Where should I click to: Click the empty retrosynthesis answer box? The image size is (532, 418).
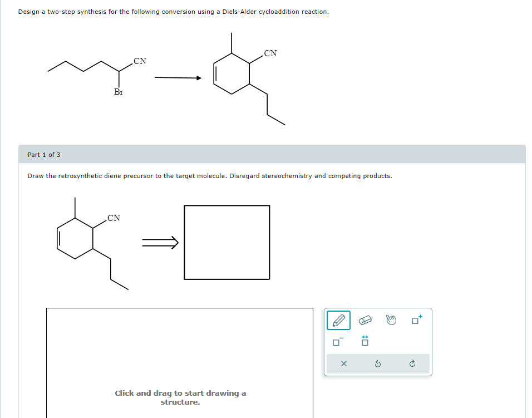227,242
